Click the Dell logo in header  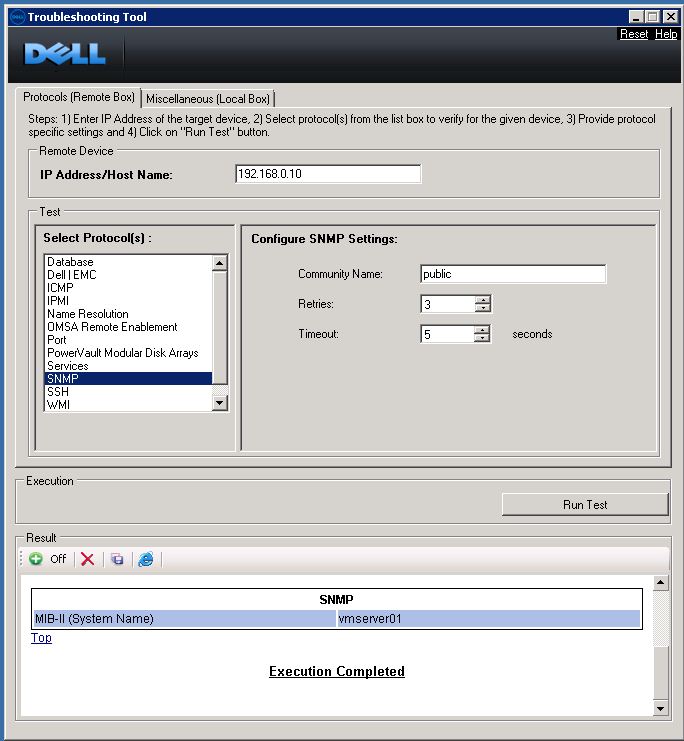[65, 54]
